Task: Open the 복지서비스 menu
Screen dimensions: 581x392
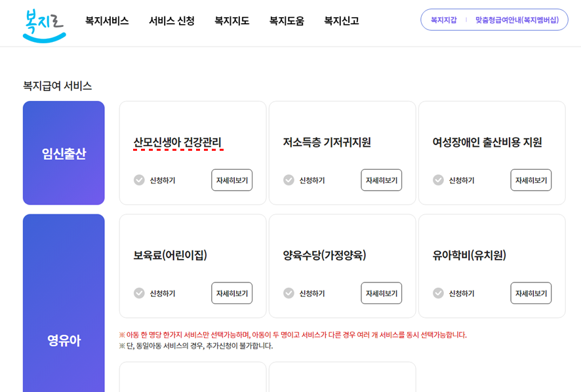Action: click(x=107, y=21)
